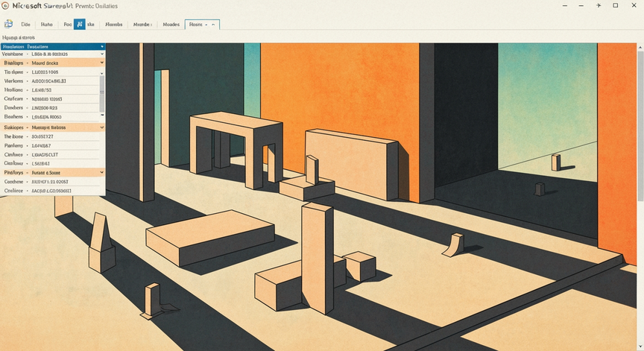Click the Verloms value field
This screenshot has width=644, height=351.
[65, 81]
